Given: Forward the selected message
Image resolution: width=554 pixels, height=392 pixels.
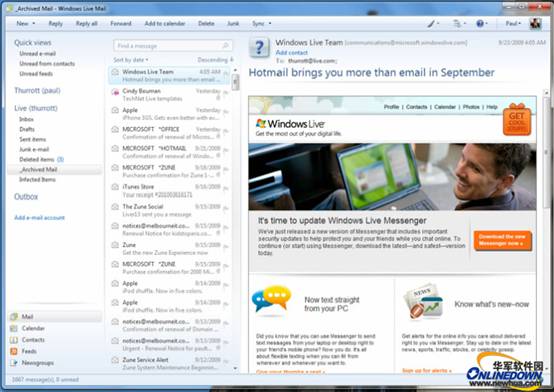Looking at the screenshot, I should pos(121,24).
